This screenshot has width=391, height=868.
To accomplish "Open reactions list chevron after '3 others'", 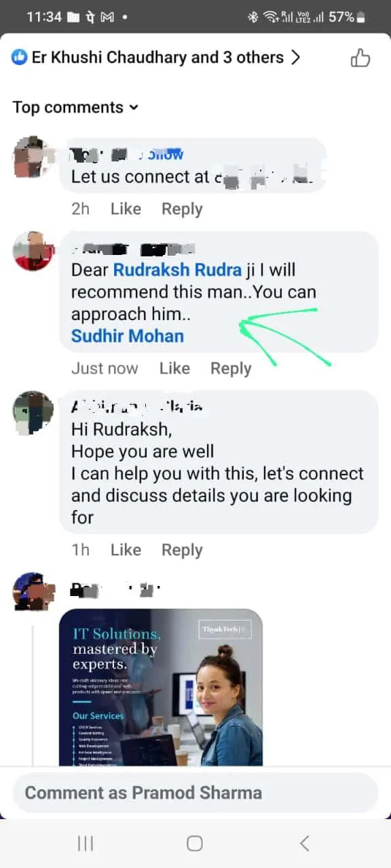I will [295, 58].
